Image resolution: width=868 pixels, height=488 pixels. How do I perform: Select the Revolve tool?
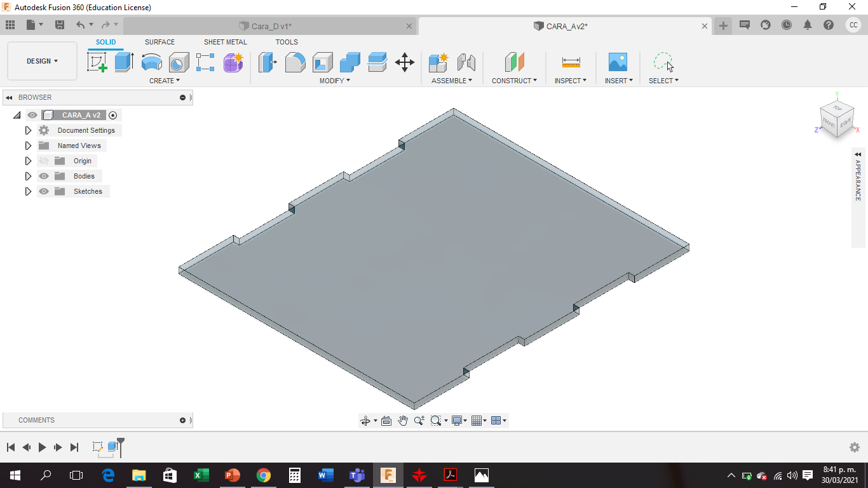tap(151, 62)
